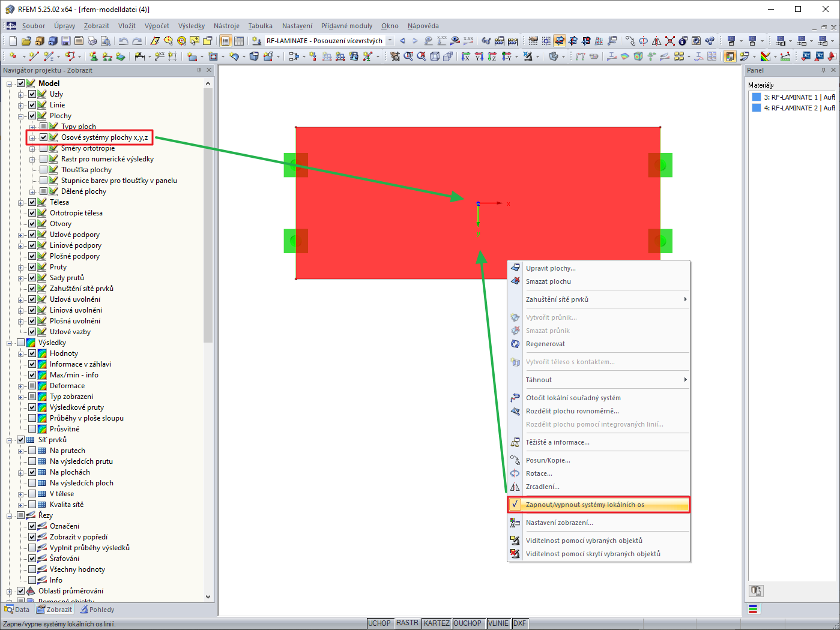This screenshot has width=840, height=630.
Task: Collapse the Řezy tree node
Action: (10, 515)
